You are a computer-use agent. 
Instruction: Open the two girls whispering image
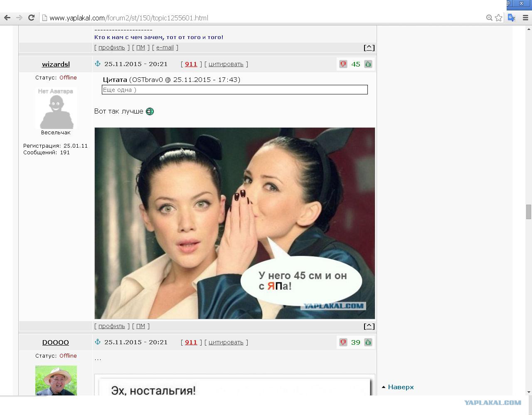(235, 223)
